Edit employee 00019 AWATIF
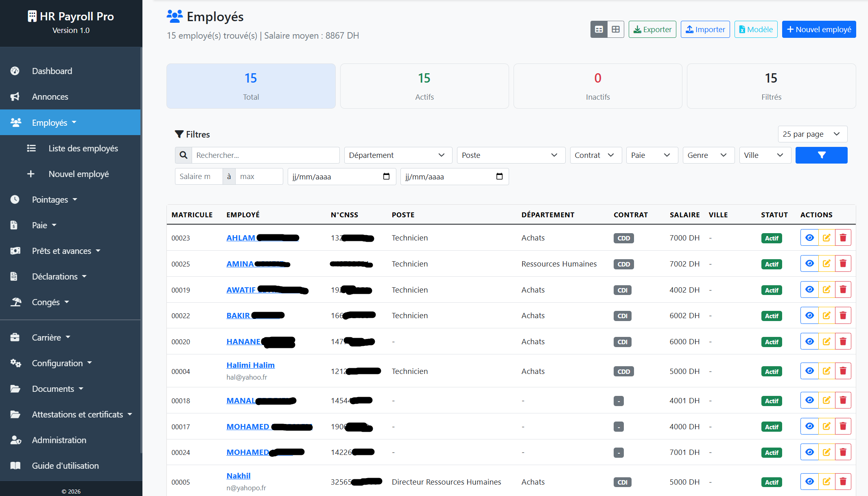868x496 pixels. [826, 290]
